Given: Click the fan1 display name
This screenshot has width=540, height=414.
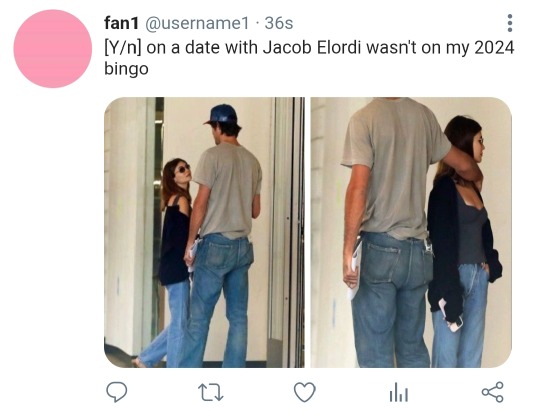Looking at the screenshot, I should coord(121,23).
